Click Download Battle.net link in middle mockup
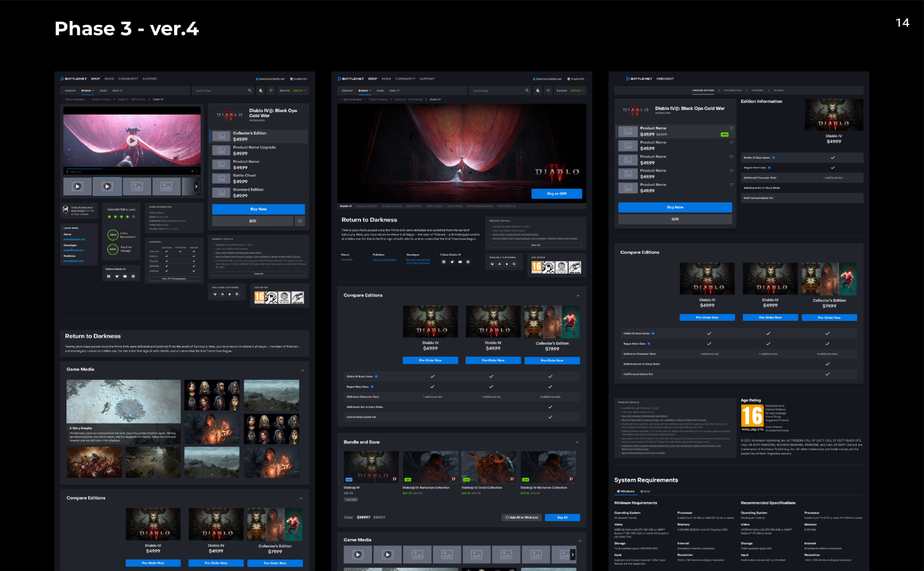Image resolution: width=924 pixels, height=571 pixels. [x=547, y=79]
